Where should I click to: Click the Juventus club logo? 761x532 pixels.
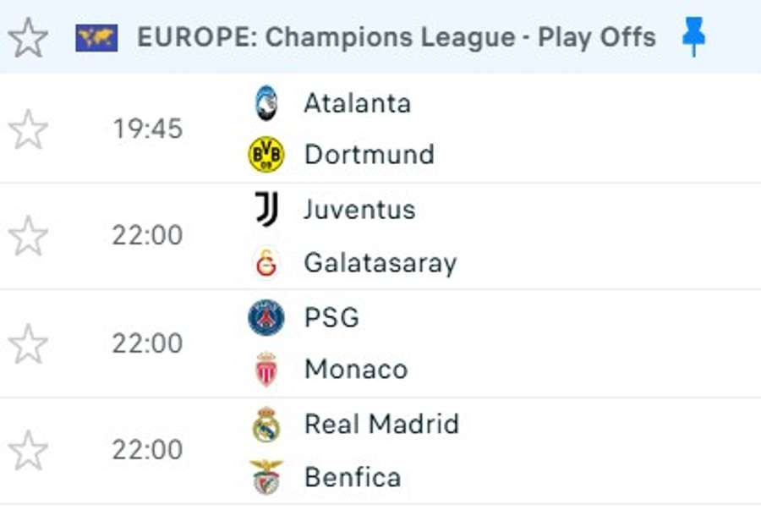click(266, 210)
